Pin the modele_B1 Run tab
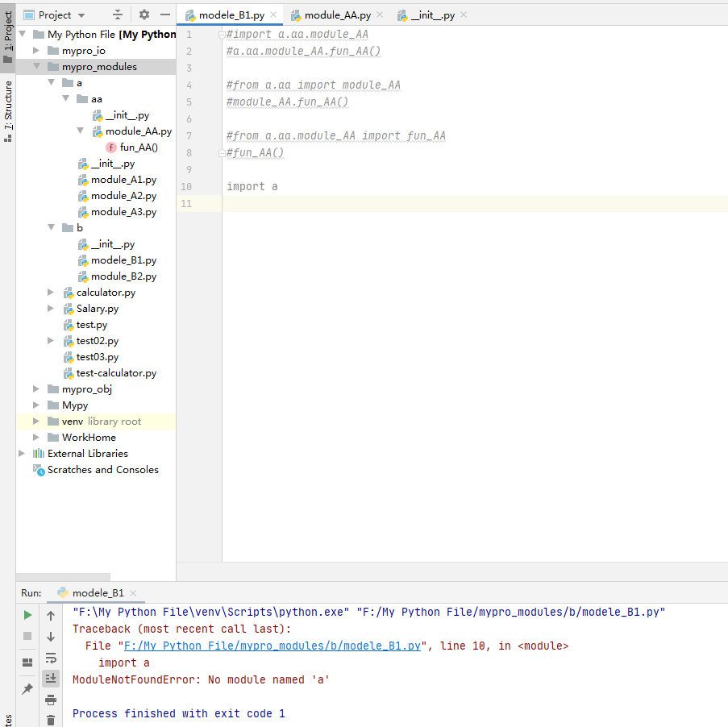 27,689
